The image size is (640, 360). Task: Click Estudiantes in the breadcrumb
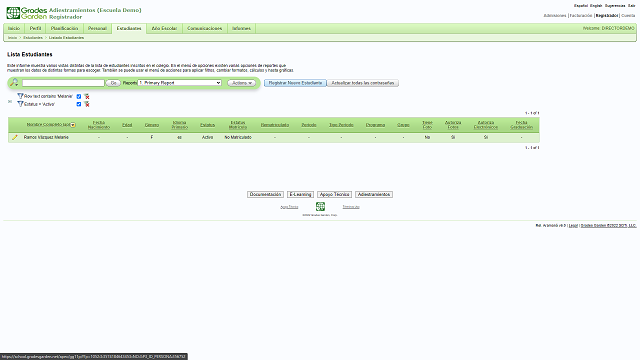click(33, 38)
